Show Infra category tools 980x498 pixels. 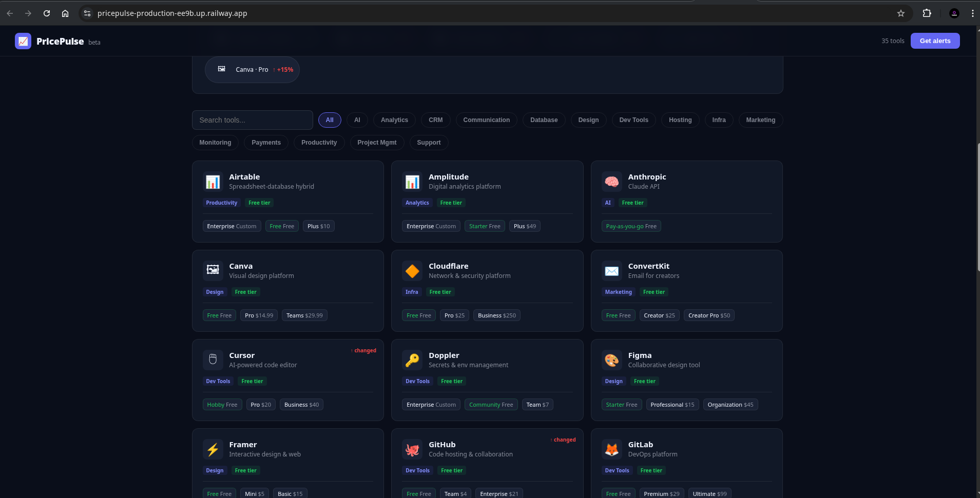click(x=719, y=120)
